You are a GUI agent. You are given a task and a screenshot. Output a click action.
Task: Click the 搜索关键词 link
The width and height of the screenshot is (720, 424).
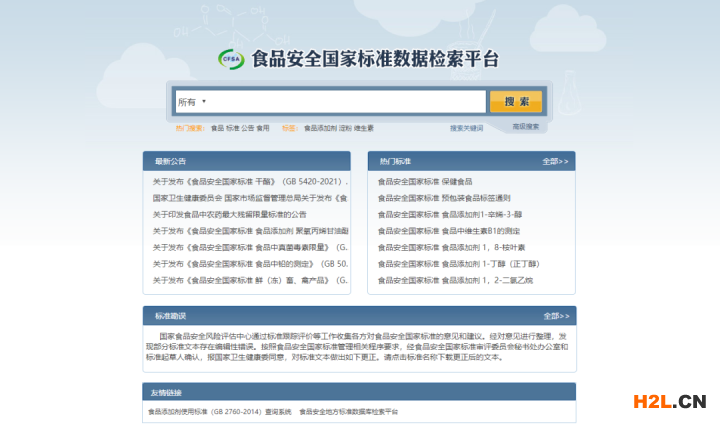tap(466, 128)
